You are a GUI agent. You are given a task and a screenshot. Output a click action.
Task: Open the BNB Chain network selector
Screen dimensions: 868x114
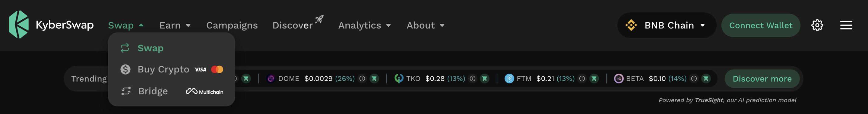(666, 25)
